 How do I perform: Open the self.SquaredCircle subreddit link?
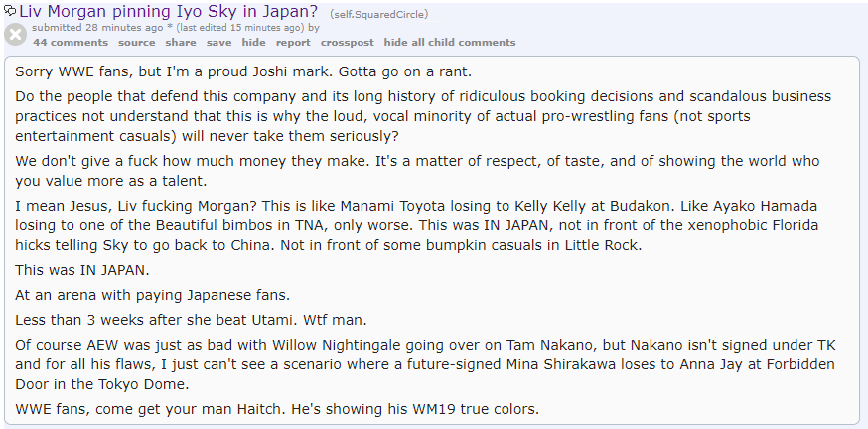378,14
